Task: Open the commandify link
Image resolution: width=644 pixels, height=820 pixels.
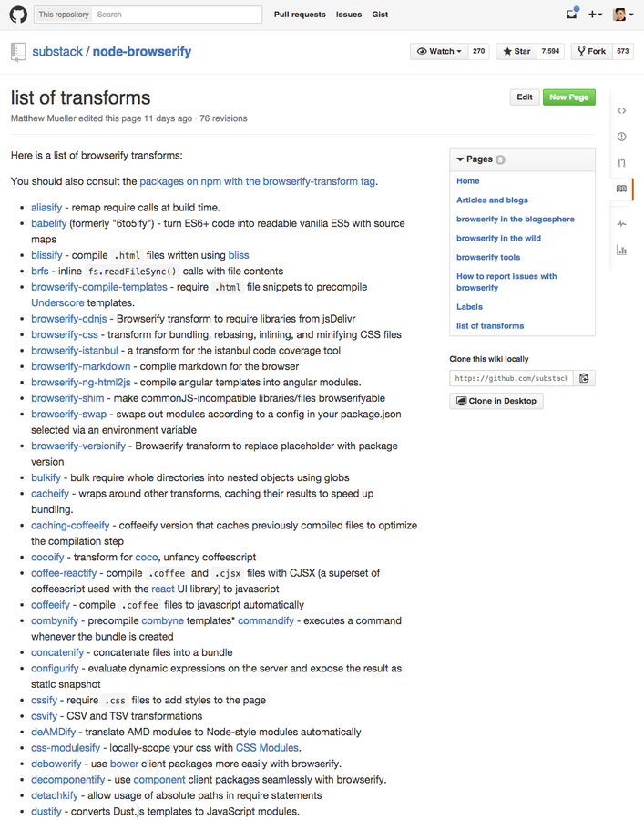Action: [x=266, y=620]
